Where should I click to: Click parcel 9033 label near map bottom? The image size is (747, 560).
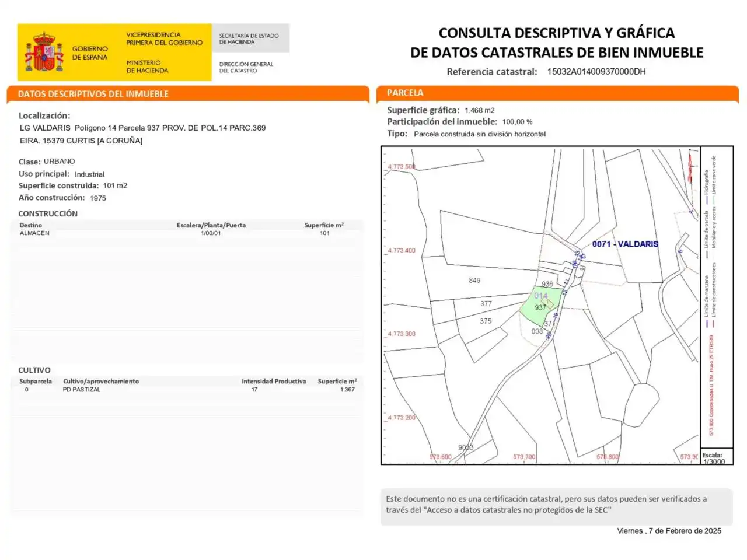pos(466,447)
